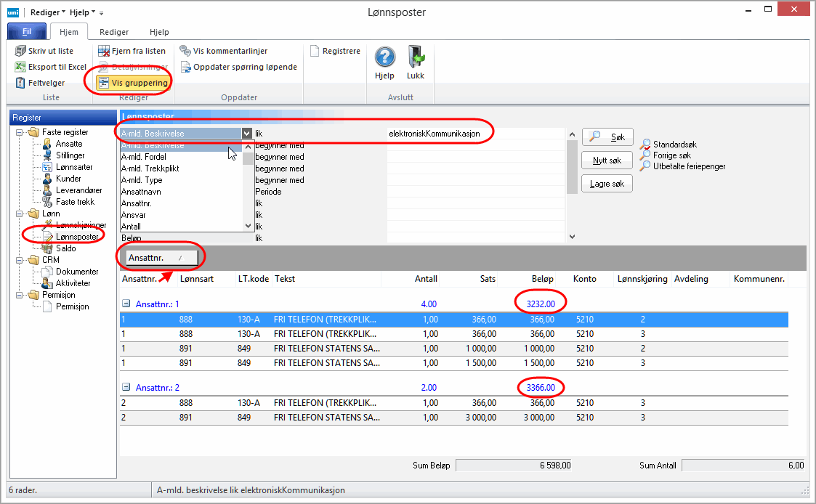This screenshot has width=816, height=504.
Task: Toggle Vis kommentarlinjer option
Action: (185, 51)
